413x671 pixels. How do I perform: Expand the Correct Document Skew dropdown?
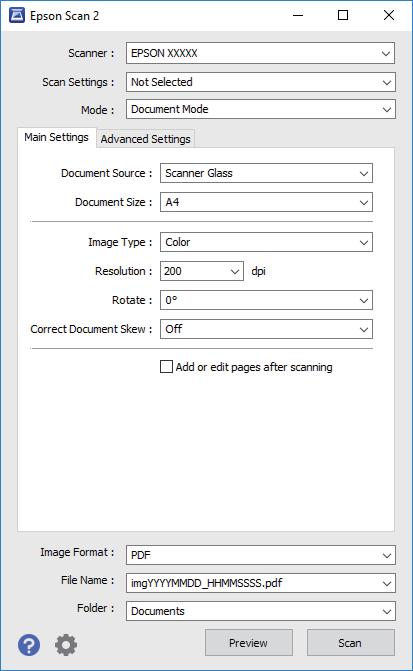[x=266, y=329]
